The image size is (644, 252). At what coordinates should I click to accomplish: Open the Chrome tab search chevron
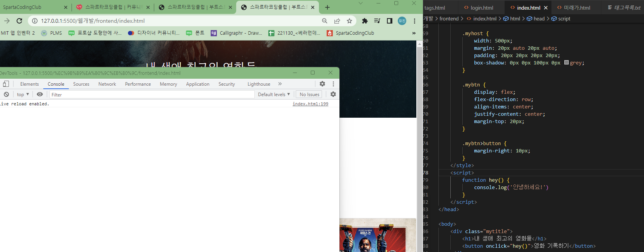click(360, 3)
